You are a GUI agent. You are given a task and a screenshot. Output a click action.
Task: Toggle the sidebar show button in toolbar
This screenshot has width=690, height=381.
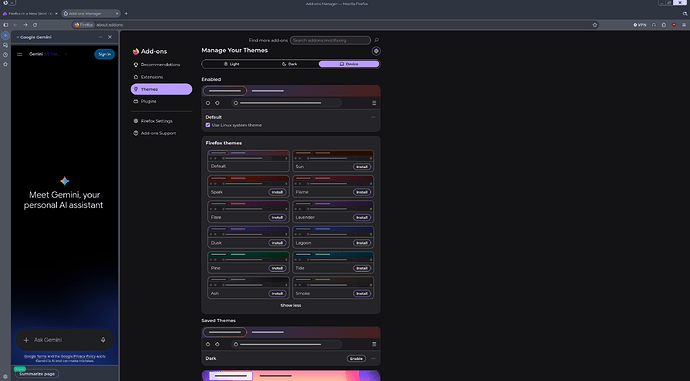click(5, 25)
